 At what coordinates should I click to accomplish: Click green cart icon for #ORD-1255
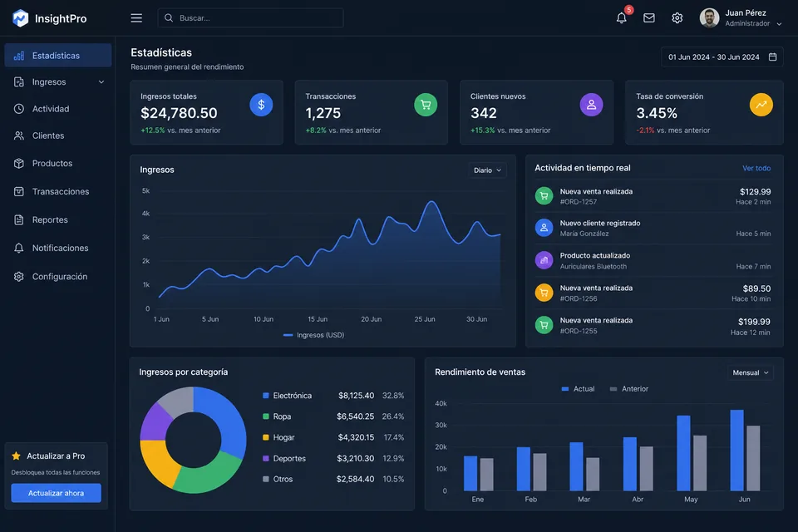(544, 325)
